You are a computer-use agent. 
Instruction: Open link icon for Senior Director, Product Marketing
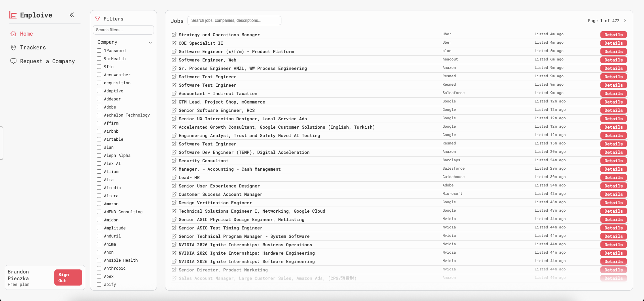pos(174,270)
